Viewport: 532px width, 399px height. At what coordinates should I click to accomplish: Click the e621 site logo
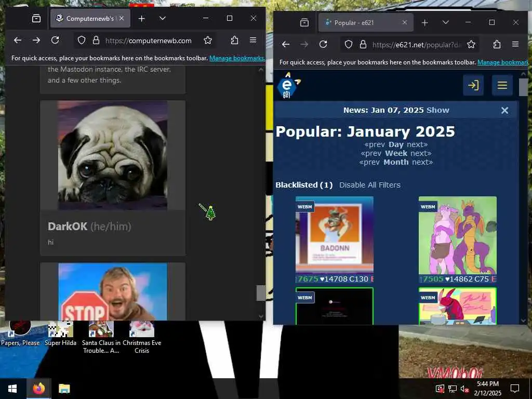point(288,86)
